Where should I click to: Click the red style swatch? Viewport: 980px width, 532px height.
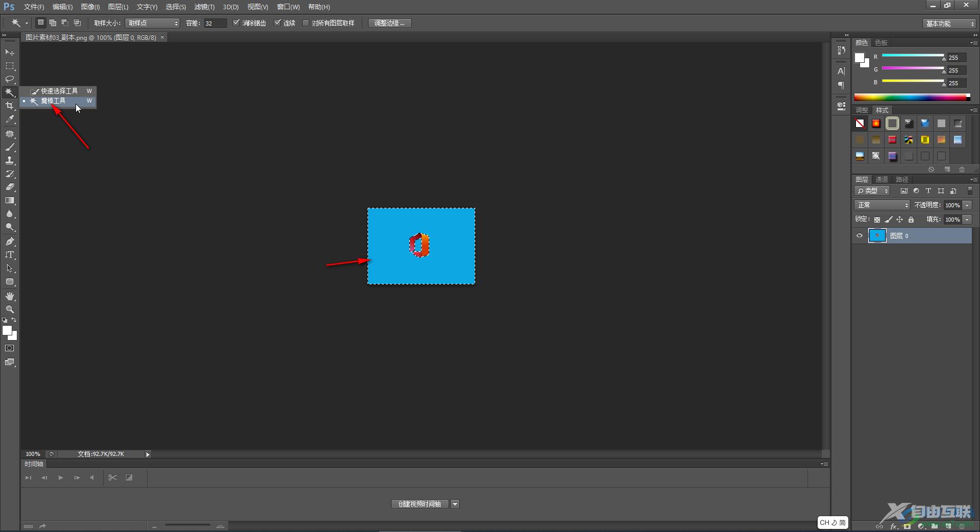point(892,139)
